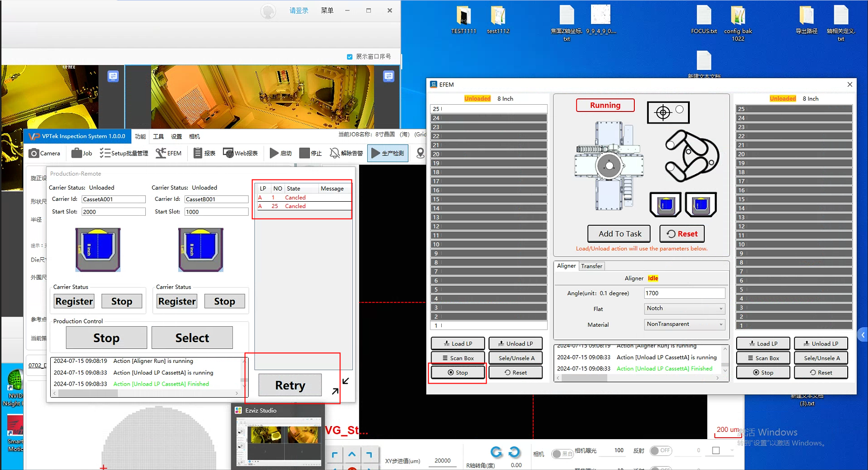
Task: Open the 相机 menu
Action: (195, 137)
